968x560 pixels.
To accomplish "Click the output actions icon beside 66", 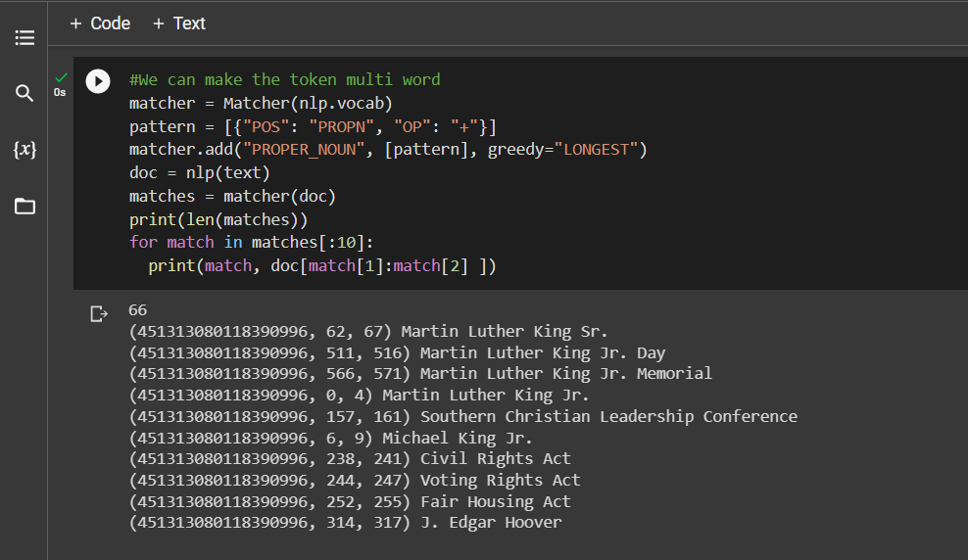I will (99, 314).
